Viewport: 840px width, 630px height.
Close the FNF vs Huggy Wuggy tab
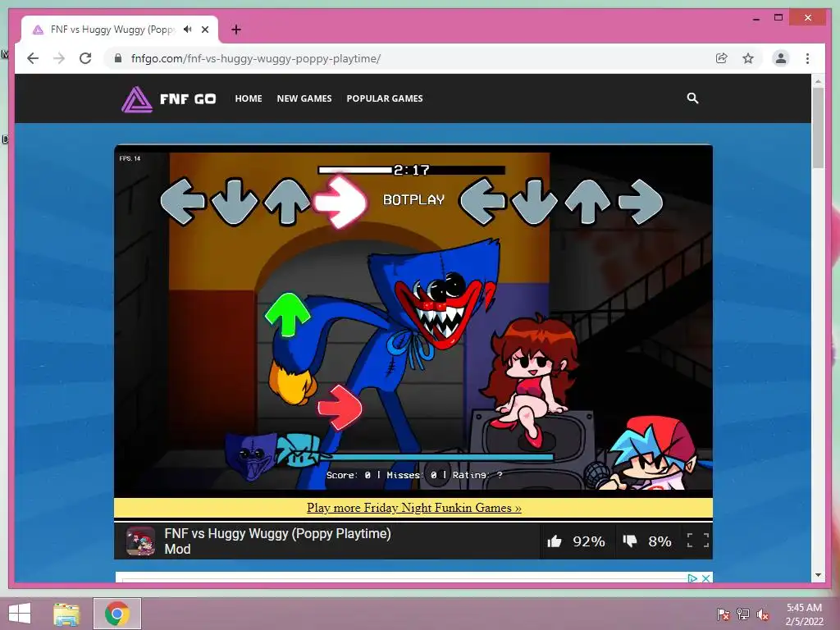click(205, 30)
